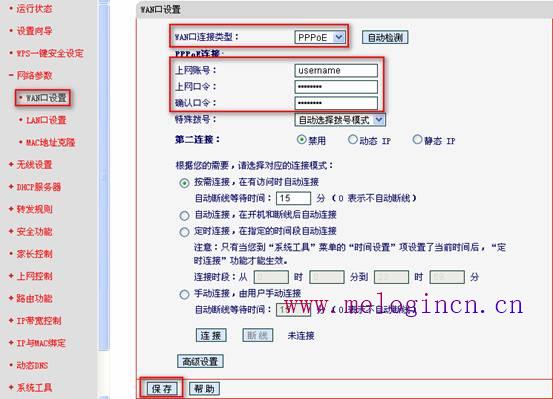Click the 自动检测 button
The height and width of the screenshot is (399, 553).
385,37
